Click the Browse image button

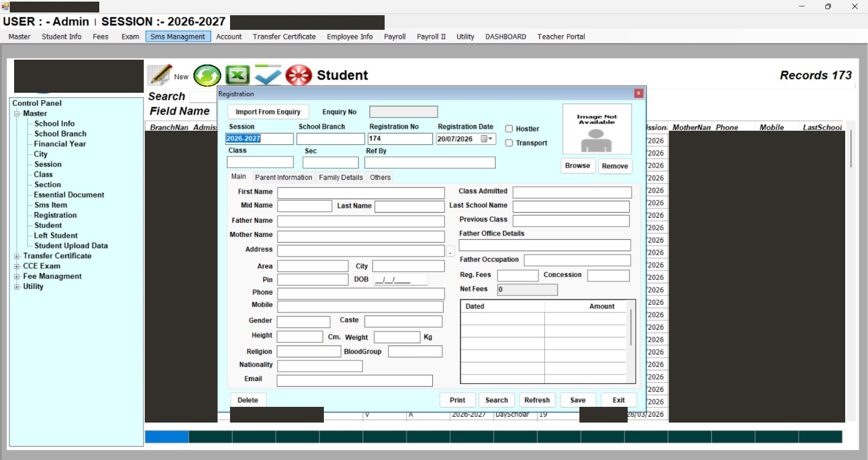[577, 166]
